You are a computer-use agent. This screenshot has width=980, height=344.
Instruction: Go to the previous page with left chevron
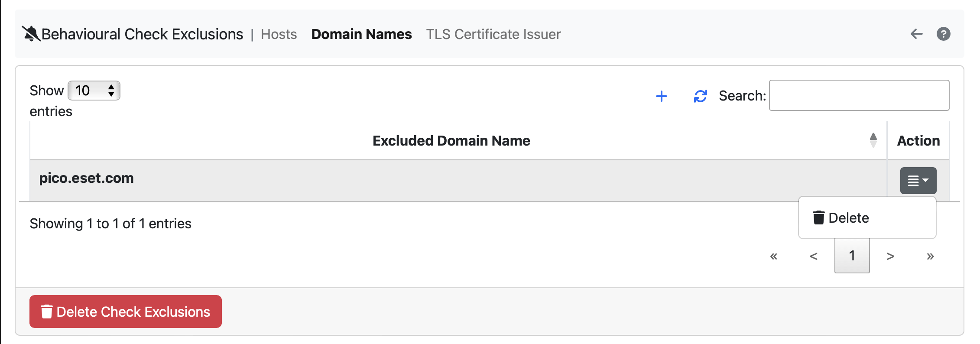click(x=814, y=256)
